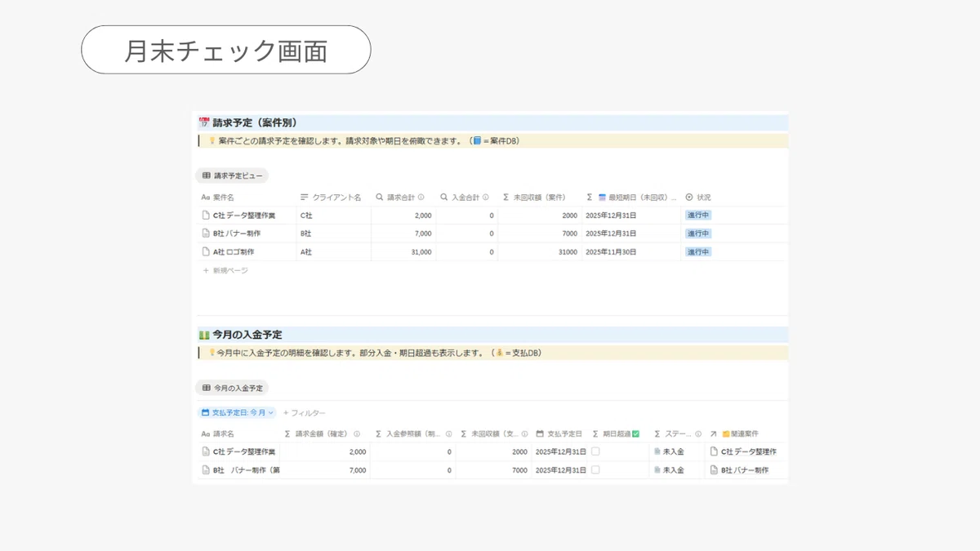Viewport: 980px width, 551px height.
Task: Click the クライアント名 column header
Action: [x=331, y=198]
